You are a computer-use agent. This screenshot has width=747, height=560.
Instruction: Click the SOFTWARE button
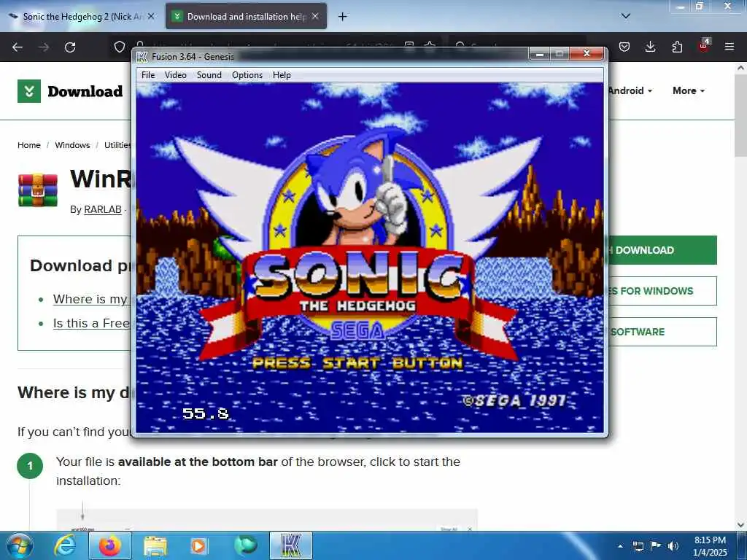(662, 332)
